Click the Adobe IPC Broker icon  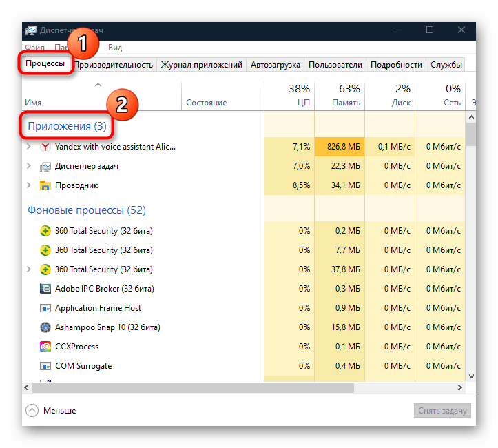[45, 289]
